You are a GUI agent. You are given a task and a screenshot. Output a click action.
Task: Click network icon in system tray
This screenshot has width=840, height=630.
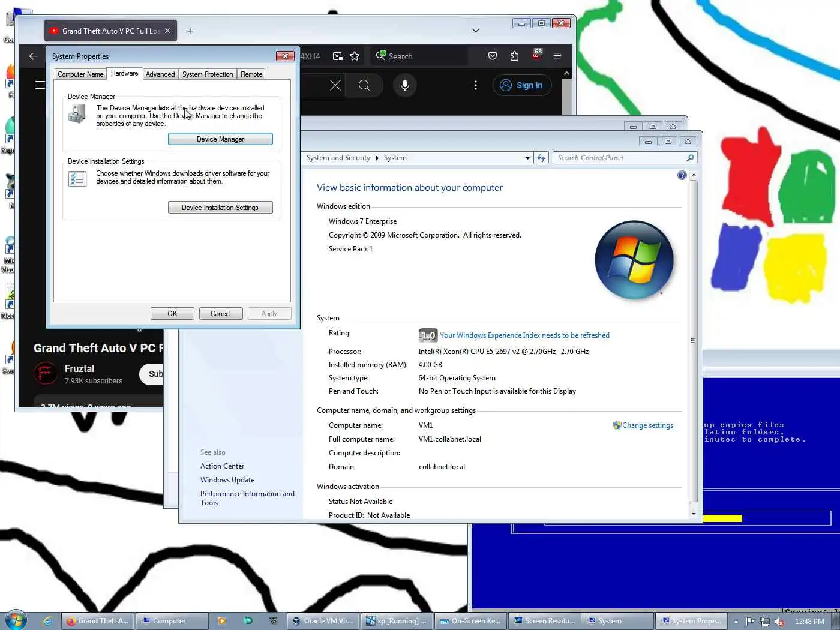(x=764, y=622)
